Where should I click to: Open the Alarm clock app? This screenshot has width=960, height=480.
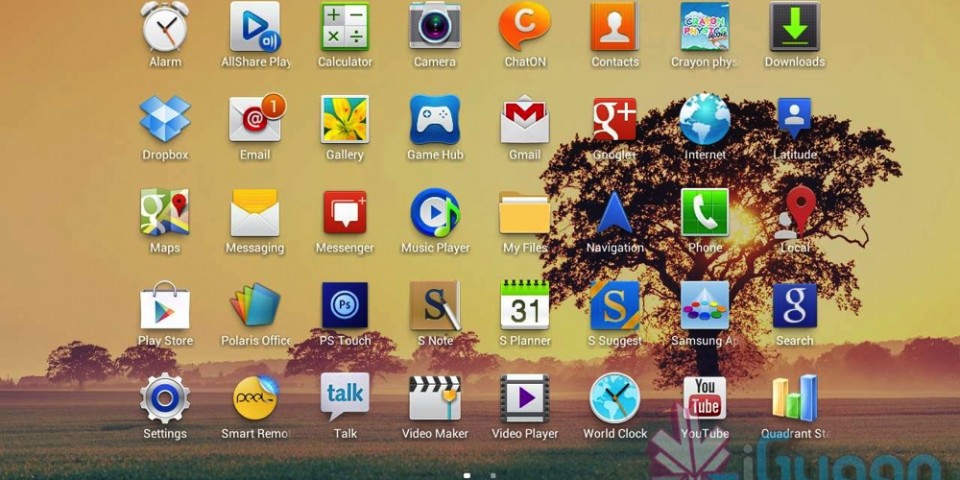pos(165,28)
